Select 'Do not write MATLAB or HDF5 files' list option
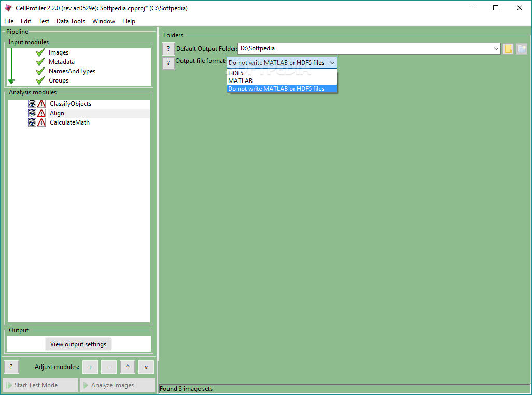This screenshot has height=395, width=532. pyautogui.click(x=282, y=89)
